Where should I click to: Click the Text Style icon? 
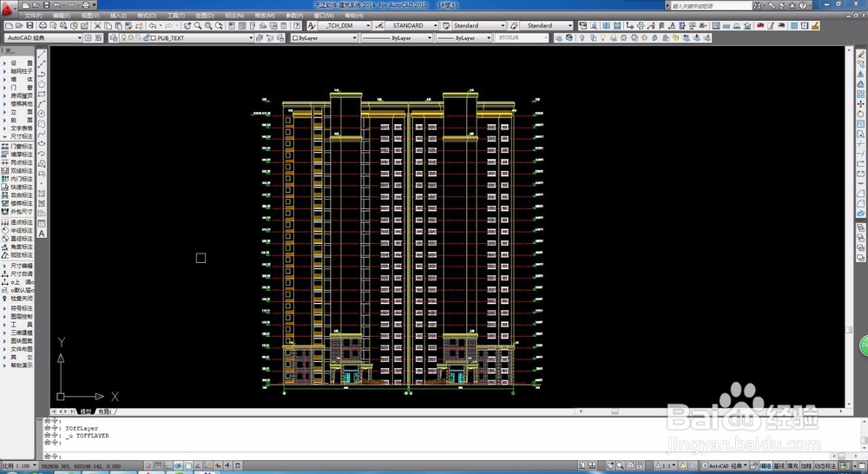pos(312,25)
